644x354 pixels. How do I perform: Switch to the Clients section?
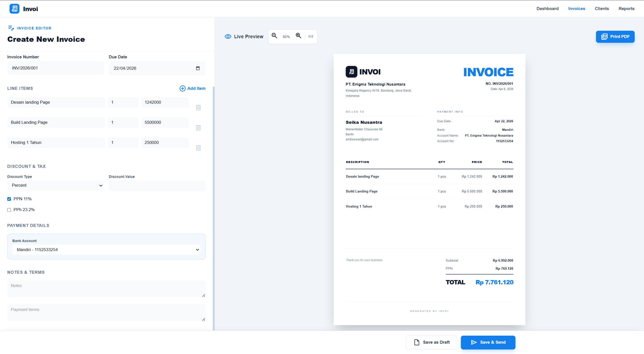click(x=602, y=8)
